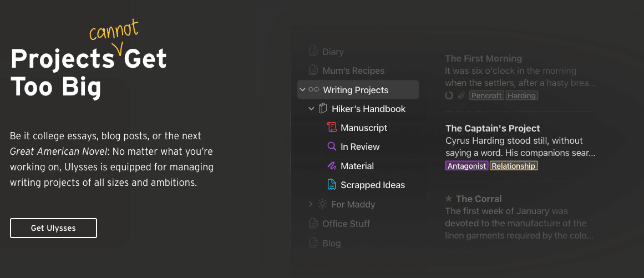Click the glasses icon beside Writing Projects
Screen dimensions: 644x278
pyautogui.click(x=314, y=90)
